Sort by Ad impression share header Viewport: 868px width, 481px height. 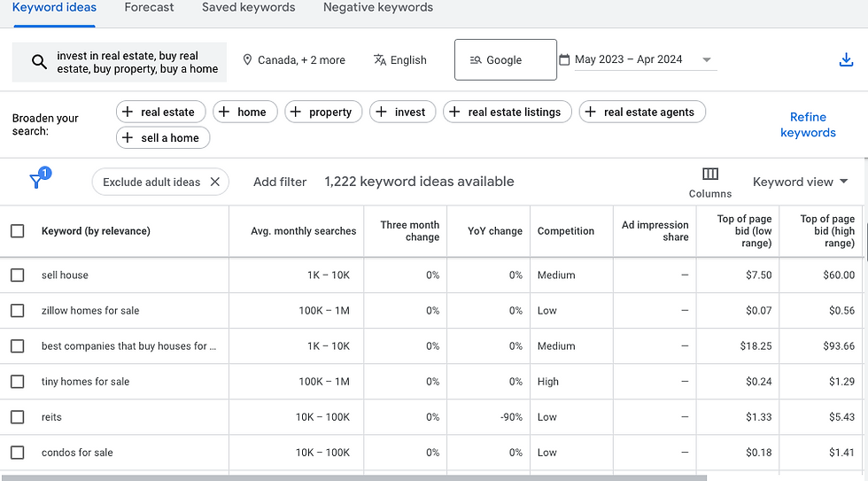[655, 231]
